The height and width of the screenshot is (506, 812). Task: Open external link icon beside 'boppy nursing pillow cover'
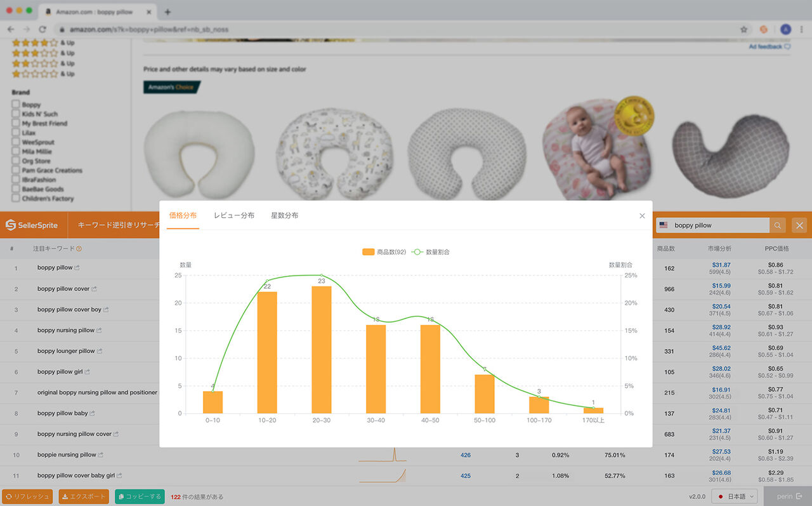(116, 434)
